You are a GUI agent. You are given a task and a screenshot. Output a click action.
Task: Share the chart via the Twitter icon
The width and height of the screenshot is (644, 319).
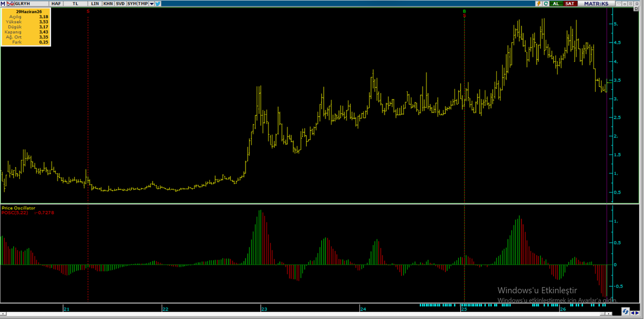(158, 3)
